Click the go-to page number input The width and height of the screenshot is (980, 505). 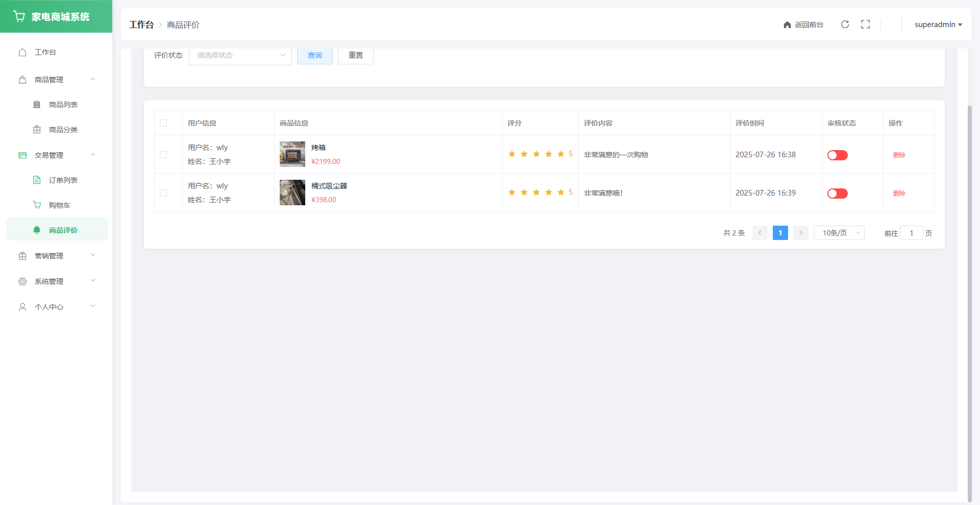[911, 233]
